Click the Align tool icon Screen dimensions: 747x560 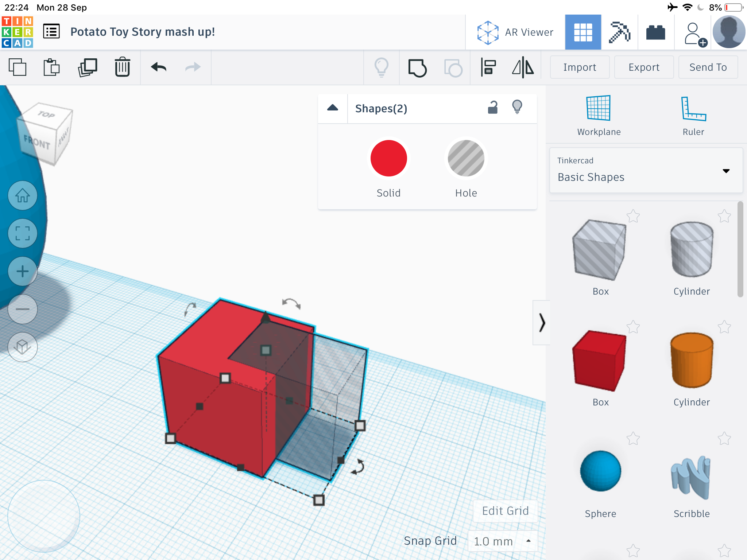point(488,67)
